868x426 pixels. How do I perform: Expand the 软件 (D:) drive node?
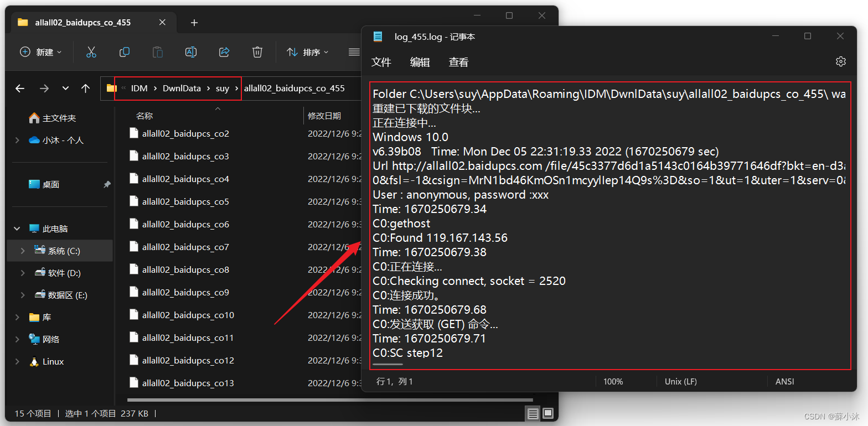coord(23,273)
